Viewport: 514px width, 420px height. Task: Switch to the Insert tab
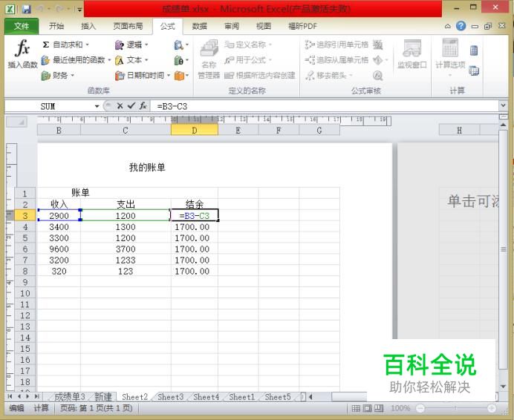point(88,26)
